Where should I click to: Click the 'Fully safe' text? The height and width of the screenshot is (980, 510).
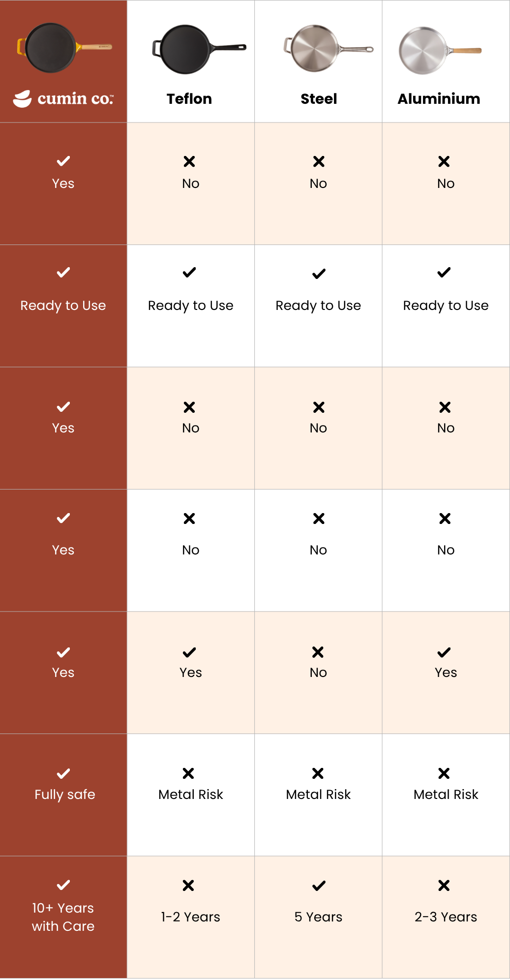pos(65,795)
